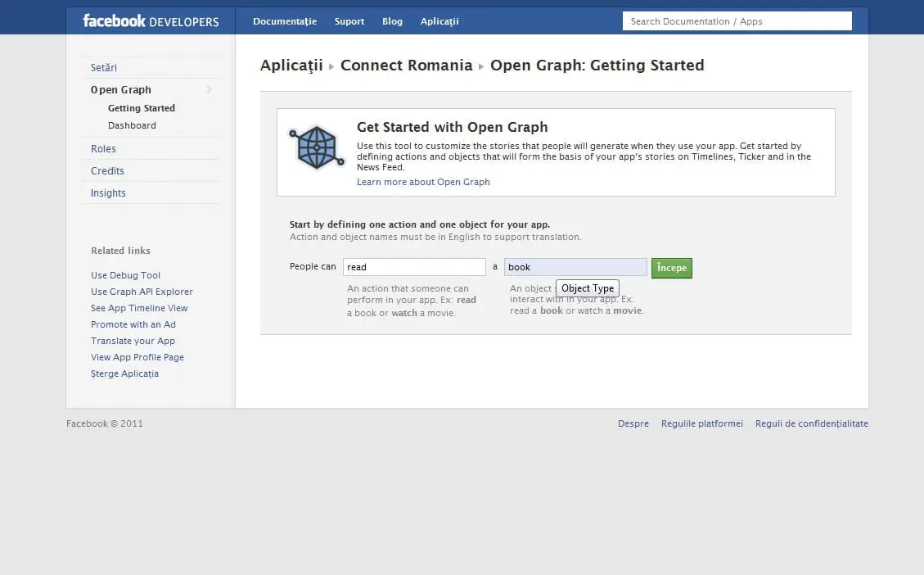Click the Search Documentation / Apps field
The image size is (924, 575).
tap(737, 21)
